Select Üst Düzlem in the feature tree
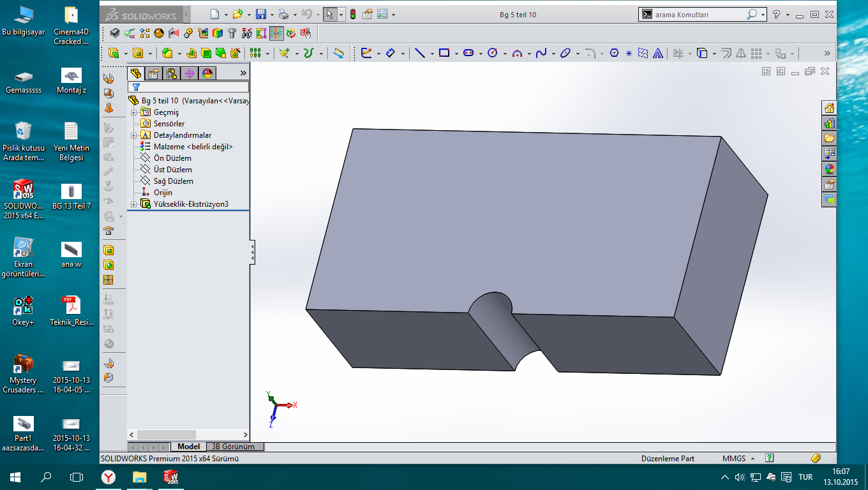868x490 pixels. point(172,170)
